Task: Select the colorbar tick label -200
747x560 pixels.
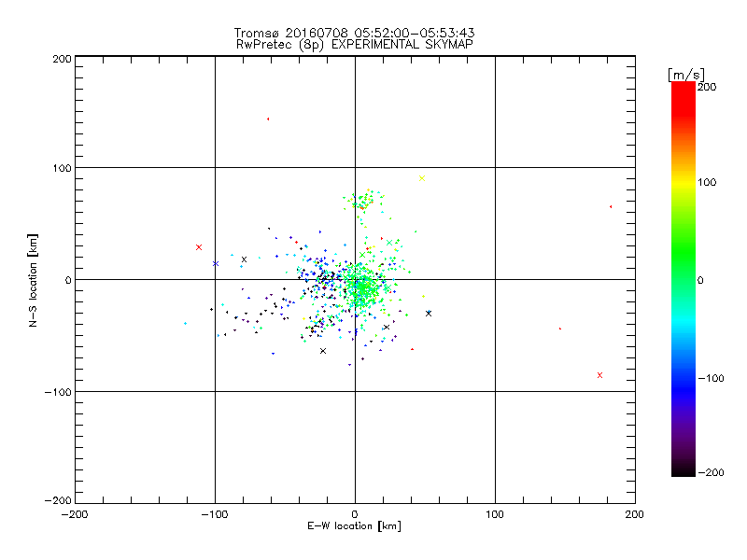Action: 712,472
